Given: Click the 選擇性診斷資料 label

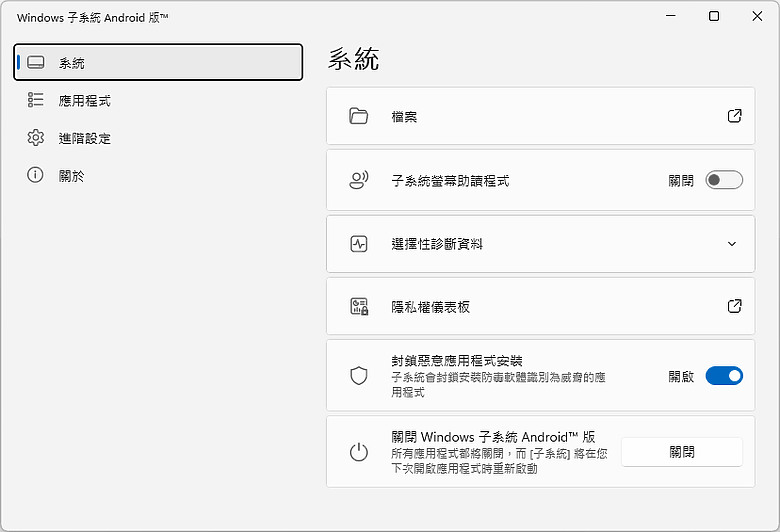Looking at the screenshot, I should click(437, 244).
